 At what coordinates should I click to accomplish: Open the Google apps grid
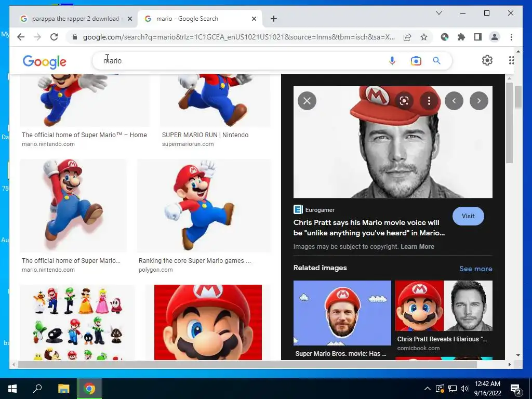(x=511, y=60)
